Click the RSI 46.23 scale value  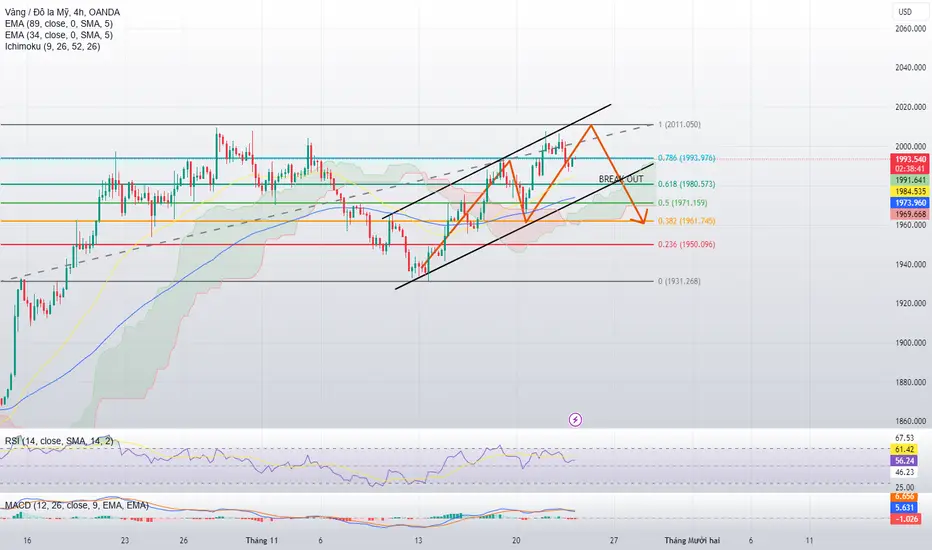click(905, 472)
